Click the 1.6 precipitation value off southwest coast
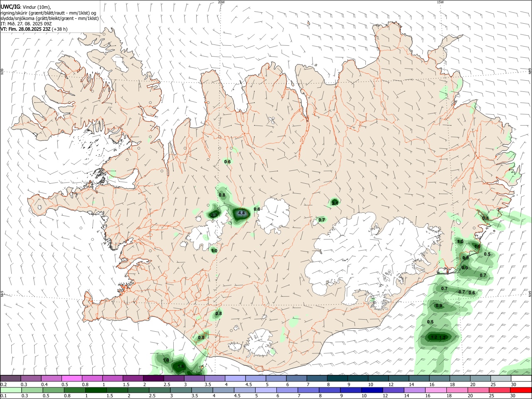The image size is (532, 399). [x=181, y=366]
